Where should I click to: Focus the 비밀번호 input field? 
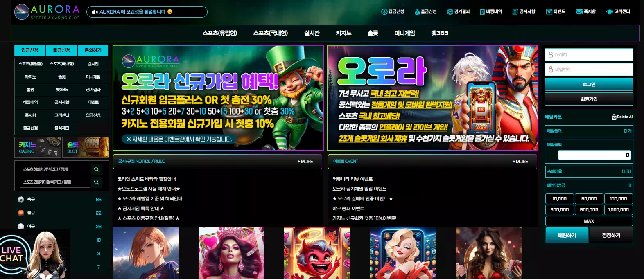(x=589, y=70)
